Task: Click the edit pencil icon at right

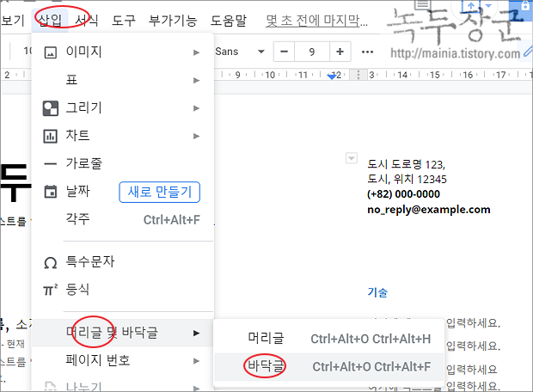Action: pyautogui.click(x=527, y=52)
